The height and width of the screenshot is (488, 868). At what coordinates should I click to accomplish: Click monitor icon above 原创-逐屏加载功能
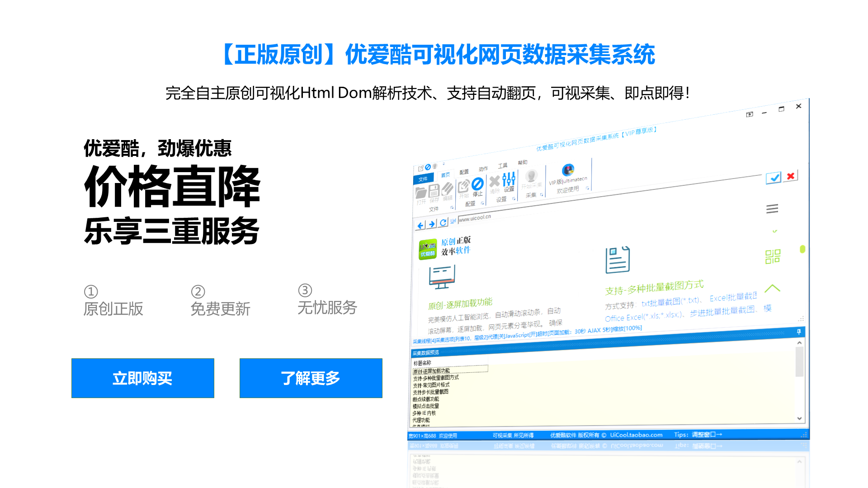tap(442, 277)
